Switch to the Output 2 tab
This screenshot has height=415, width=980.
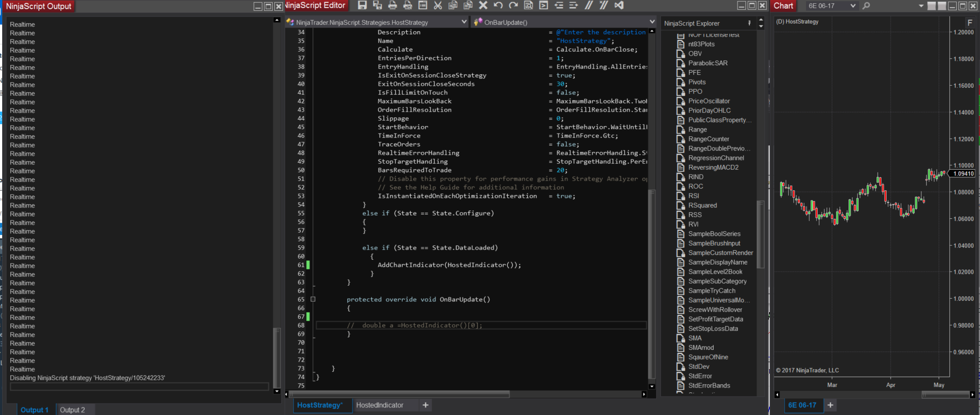(72, 410)
